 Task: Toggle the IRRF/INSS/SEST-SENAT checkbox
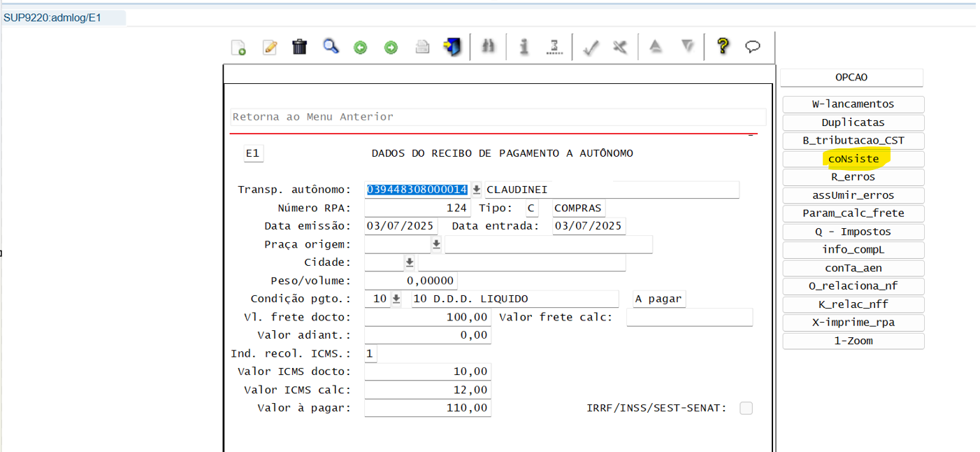(746, 408)
